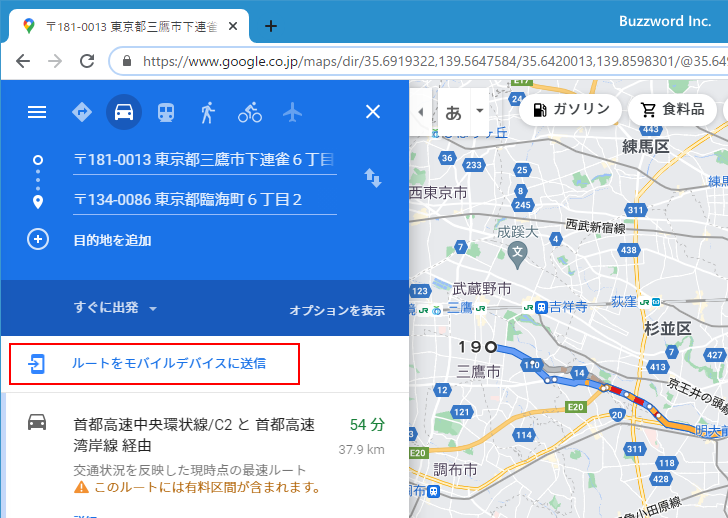728x518 pixels.
Task: Click the 54 分 travel time
Action: (x=367, y=424)
